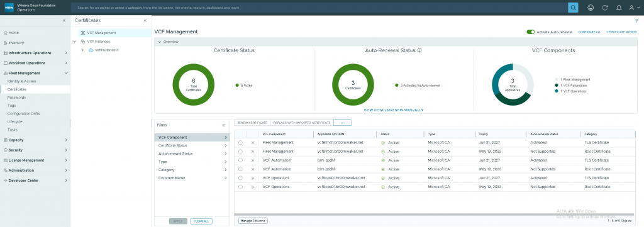Click the help question mark icon

pos(636,20)
